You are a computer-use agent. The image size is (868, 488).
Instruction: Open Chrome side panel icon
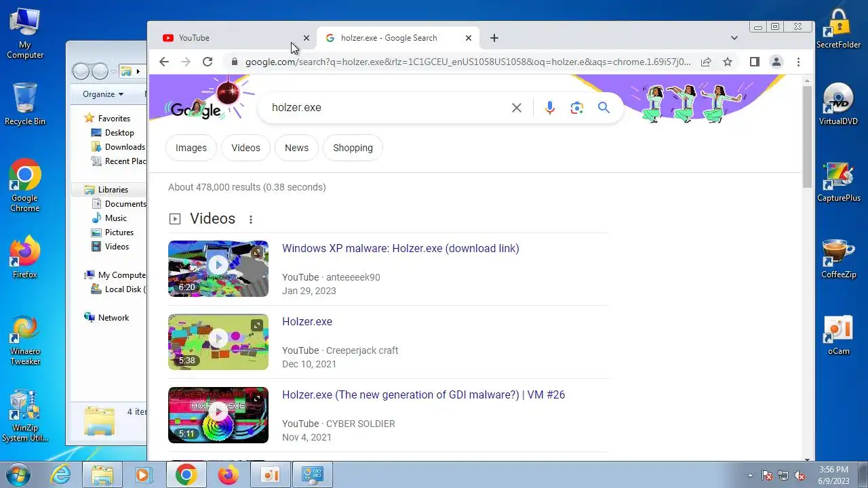754,62
